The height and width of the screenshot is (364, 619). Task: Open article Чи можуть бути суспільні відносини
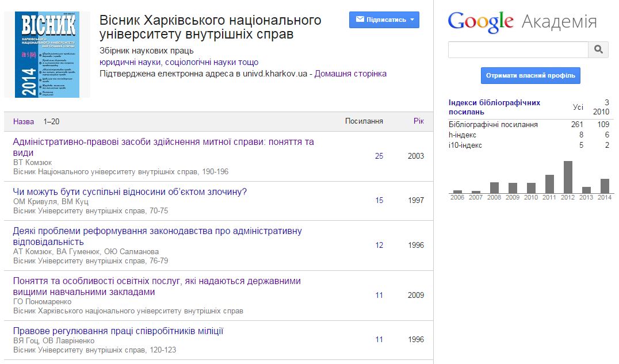pos(129,191)
